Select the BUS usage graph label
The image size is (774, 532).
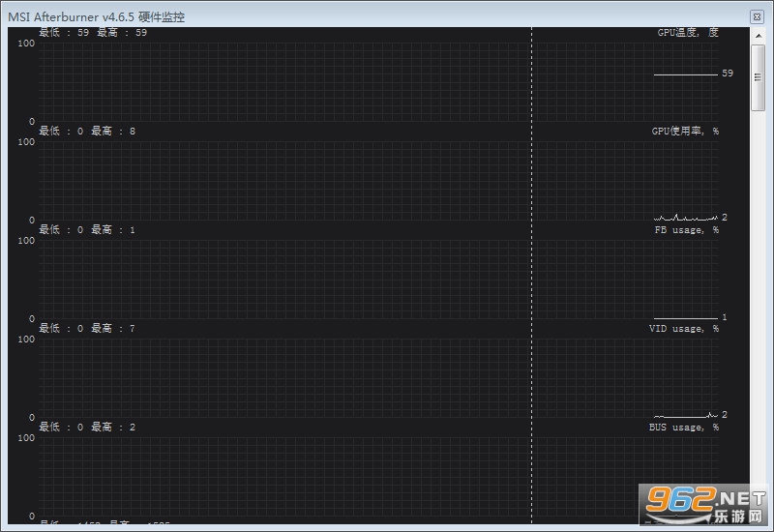[684, 428]
